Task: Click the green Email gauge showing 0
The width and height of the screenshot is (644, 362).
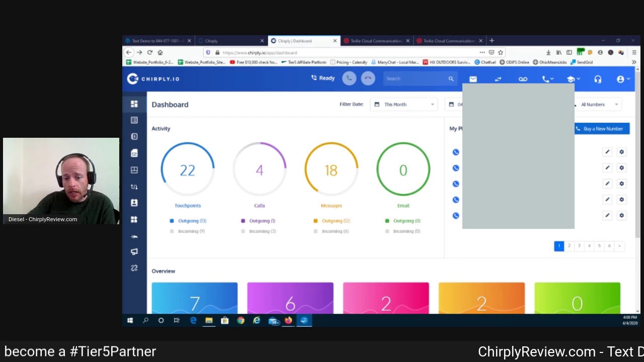Action: pyautogui.click(x=403, y=170)
